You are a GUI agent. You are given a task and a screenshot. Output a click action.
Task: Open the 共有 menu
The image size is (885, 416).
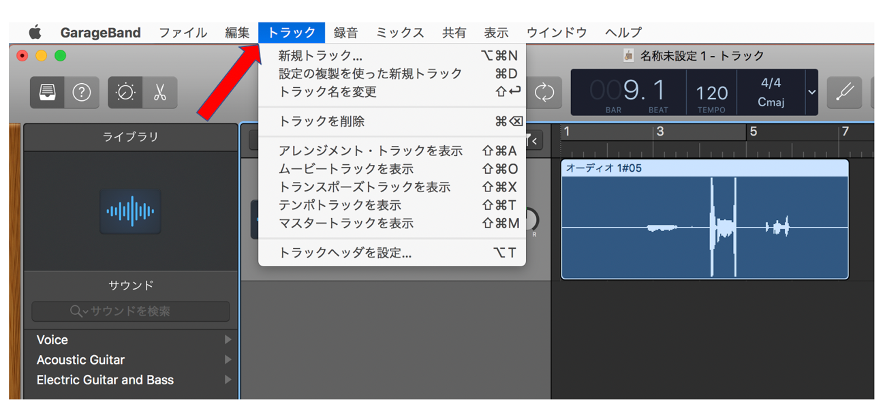(x=454, y=33)
